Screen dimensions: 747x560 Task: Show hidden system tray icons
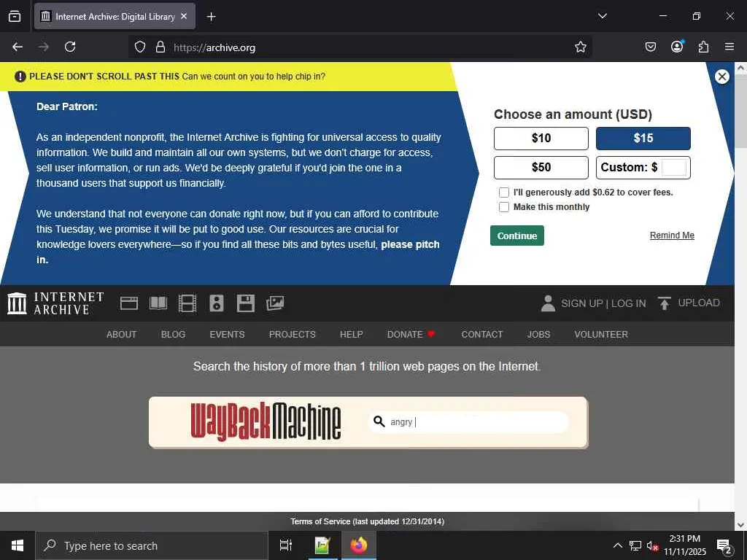(617, 545)
